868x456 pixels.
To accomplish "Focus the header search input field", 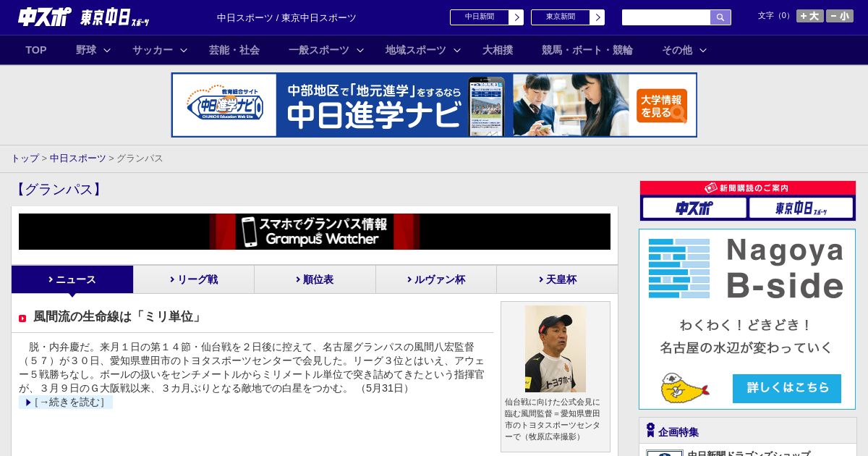I will point(666,17).
